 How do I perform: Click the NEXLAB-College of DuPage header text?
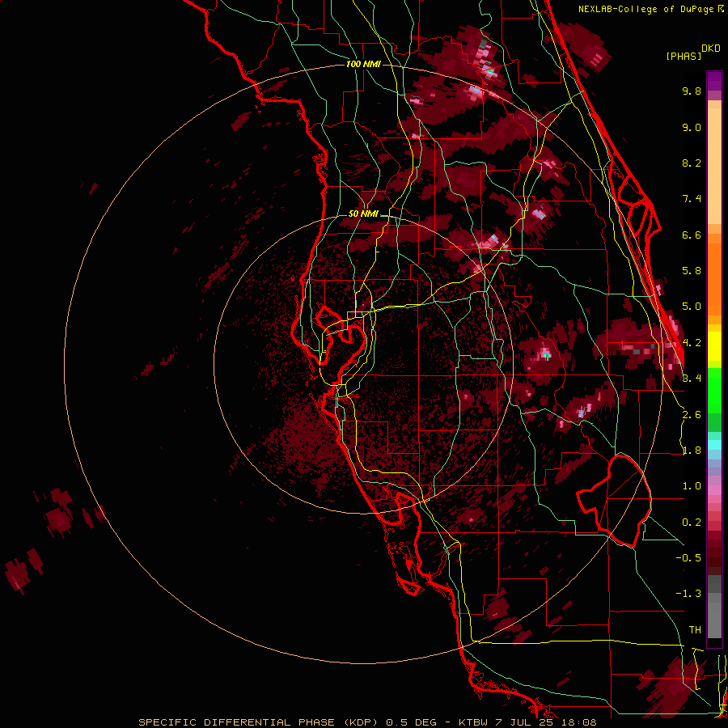click(646, 9)
